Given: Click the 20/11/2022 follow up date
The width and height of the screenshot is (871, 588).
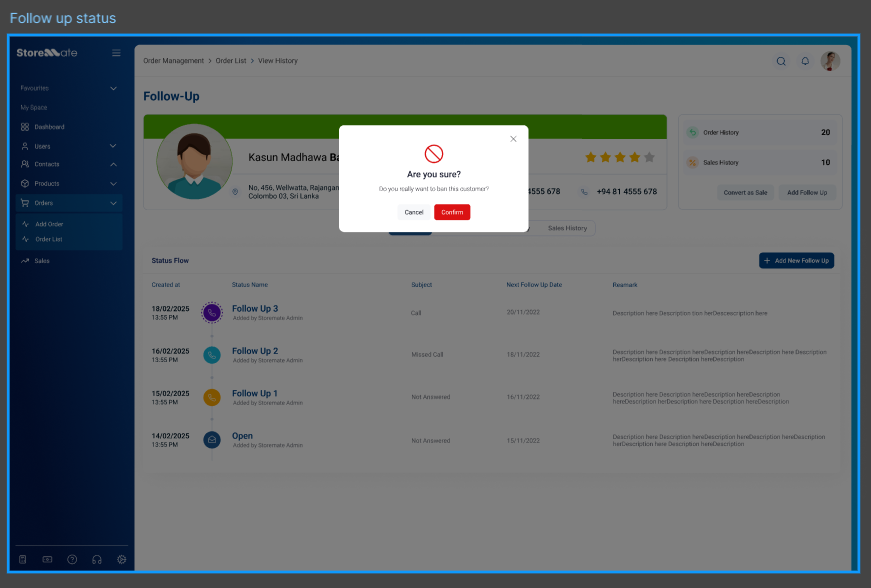Looking at the screenshot, I should point(523,312).
